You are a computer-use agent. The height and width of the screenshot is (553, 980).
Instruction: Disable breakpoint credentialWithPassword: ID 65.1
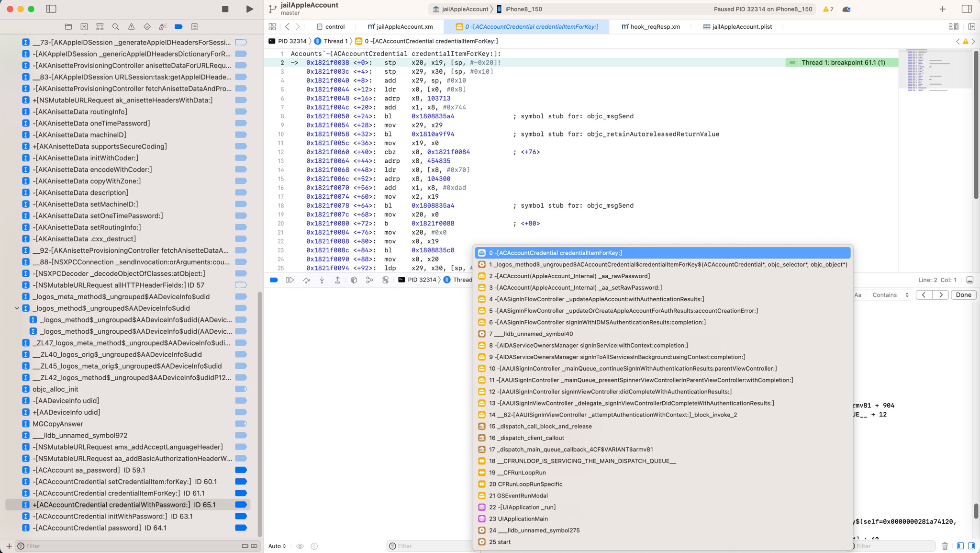coord(241,505)
